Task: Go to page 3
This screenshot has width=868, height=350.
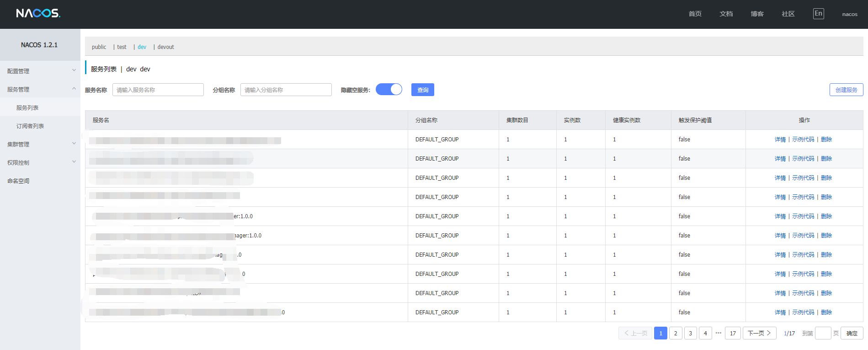Action: coord(690,333)
